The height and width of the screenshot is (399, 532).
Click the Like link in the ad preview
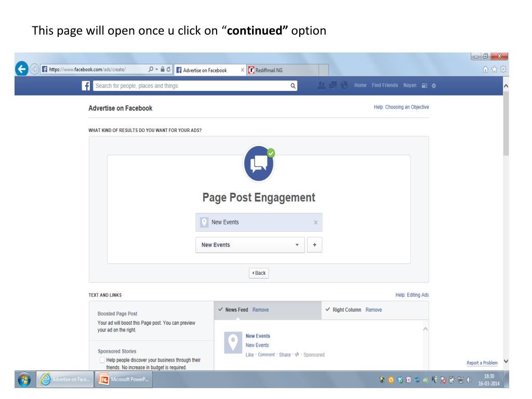point(250,355)
